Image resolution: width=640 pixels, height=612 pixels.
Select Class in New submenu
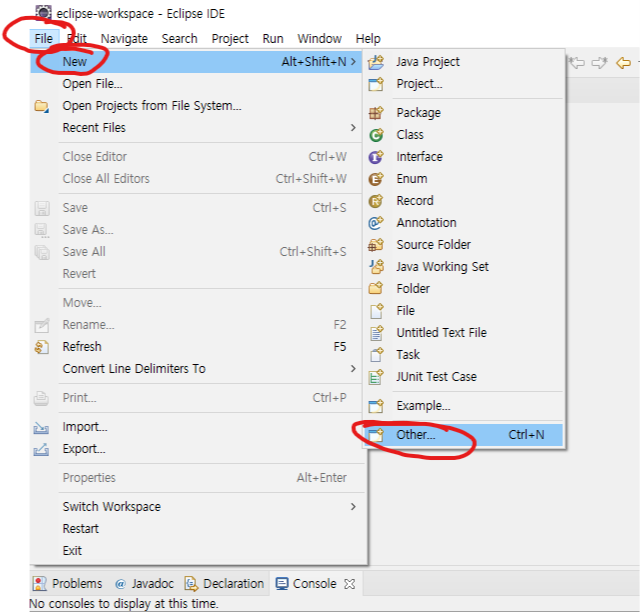click(x=464, y=135)
